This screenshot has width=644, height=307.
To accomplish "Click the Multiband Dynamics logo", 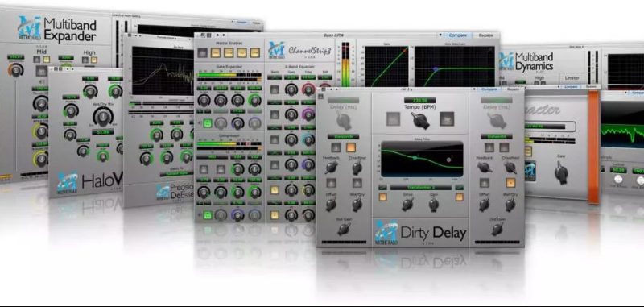I will point(526,62).
